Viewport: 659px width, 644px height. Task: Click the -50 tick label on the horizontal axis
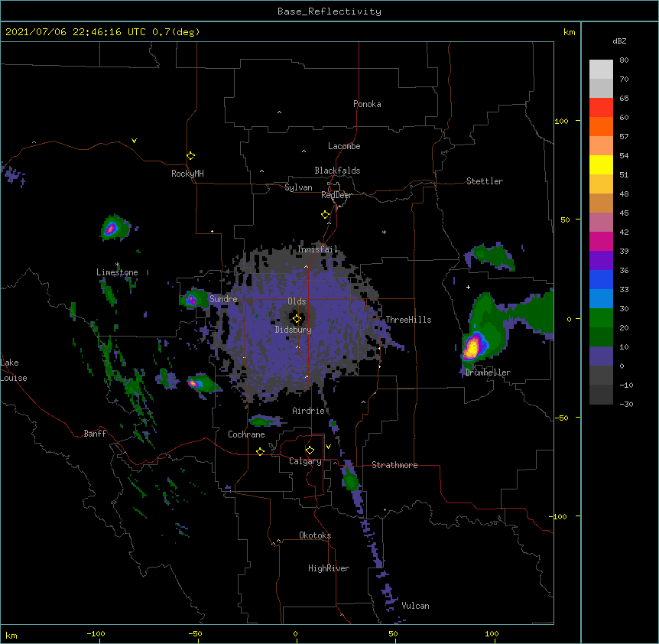[195, 634]
